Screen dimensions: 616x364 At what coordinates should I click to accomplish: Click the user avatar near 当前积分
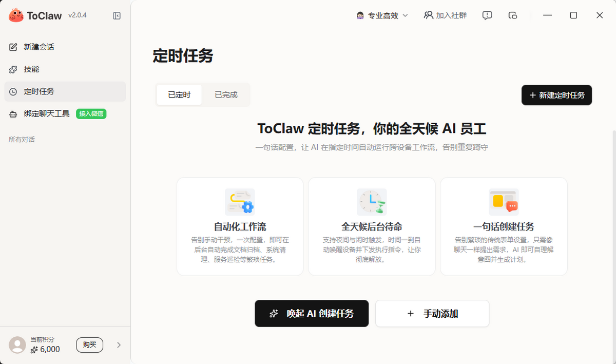(17, 344)
